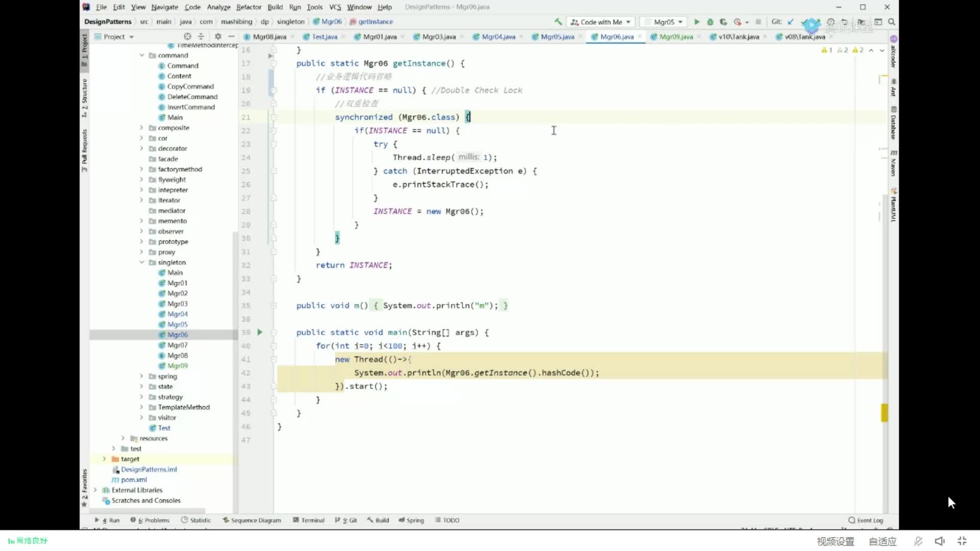Viewport: 980px width, 551px height.
Task: Open Git history clock icon
Action: coord(831,22)
